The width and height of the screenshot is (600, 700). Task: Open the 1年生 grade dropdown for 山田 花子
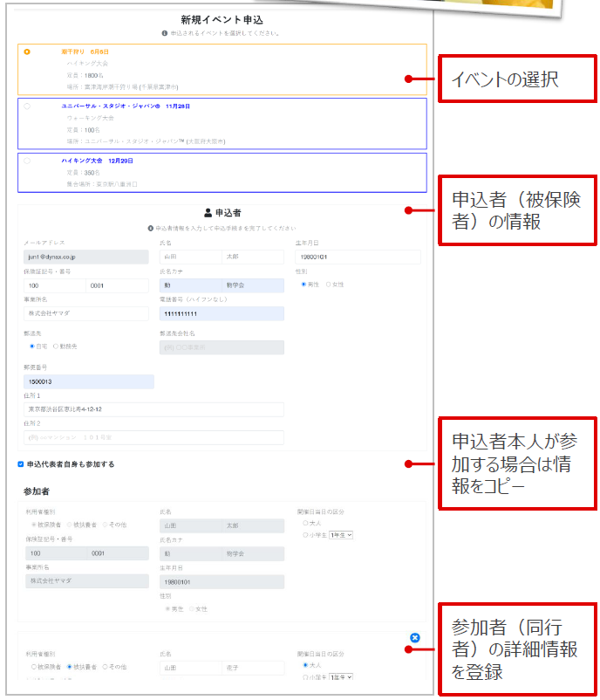(341, 677)
